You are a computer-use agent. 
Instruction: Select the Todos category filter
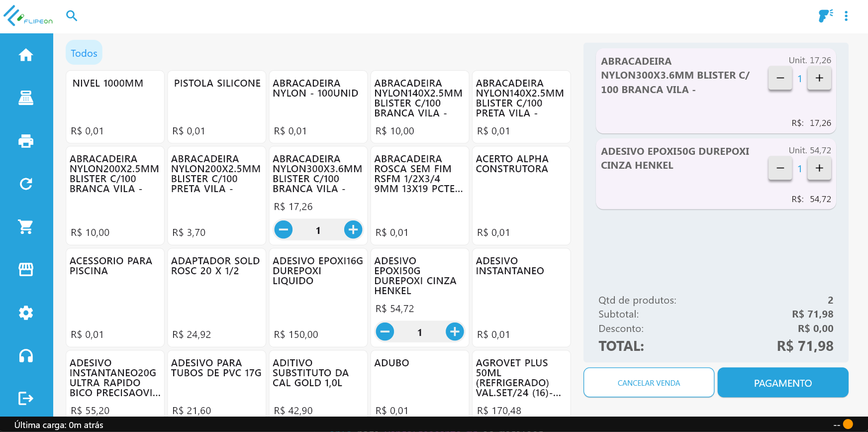point(84,53)
